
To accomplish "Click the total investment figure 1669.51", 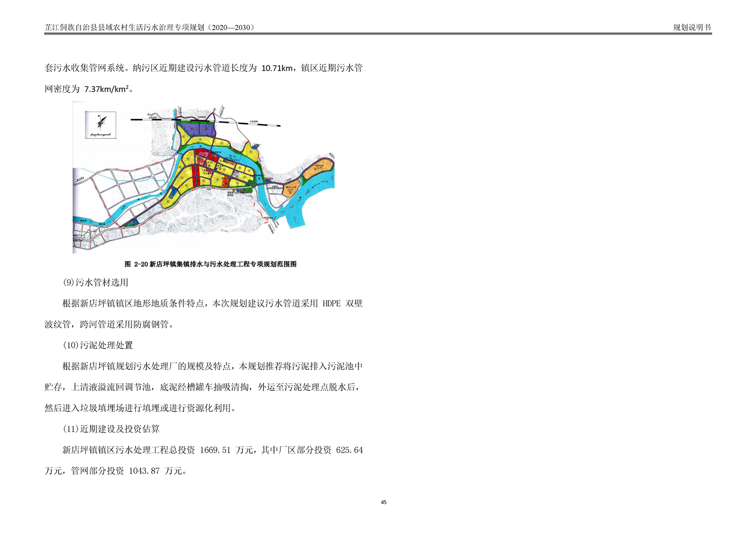I will click(x=215, y=450).
